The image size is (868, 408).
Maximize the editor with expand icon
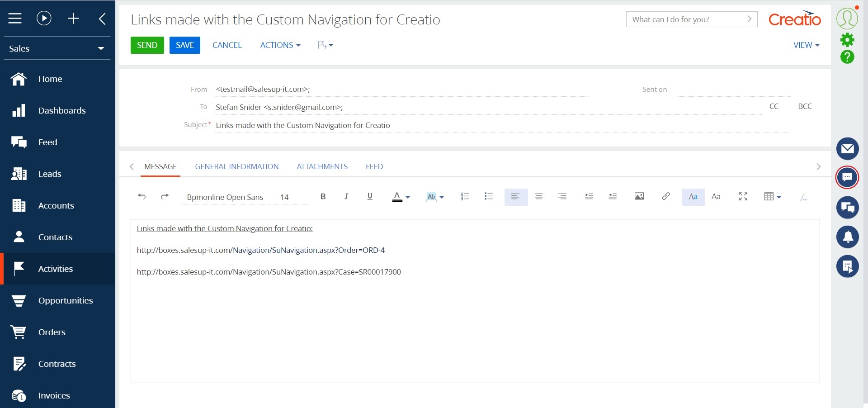tap(743, 196)
